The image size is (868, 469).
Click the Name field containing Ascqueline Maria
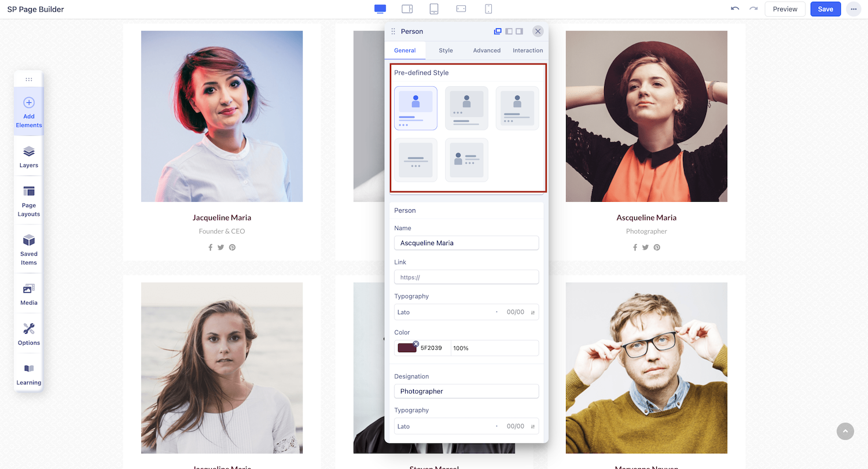click(x=466, y=243)
